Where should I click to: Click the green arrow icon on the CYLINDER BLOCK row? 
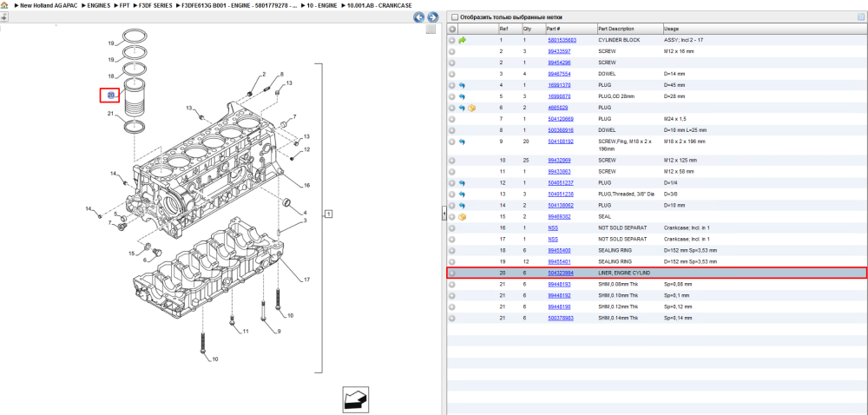463,41
